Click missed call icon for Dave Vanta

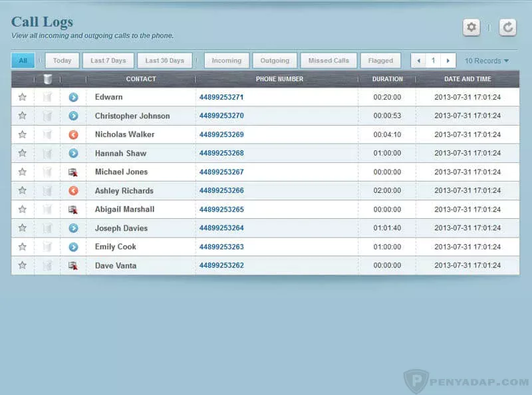point(73,265)
